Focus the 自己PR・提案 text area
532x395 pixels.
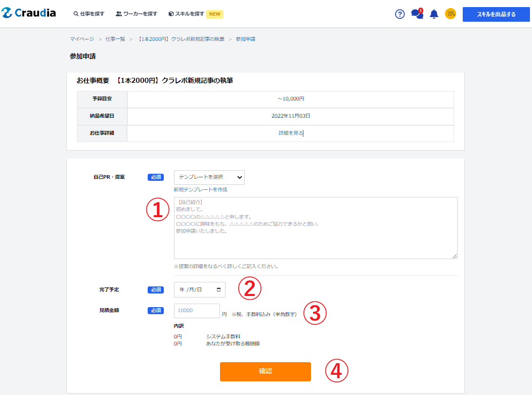(315, 228)
